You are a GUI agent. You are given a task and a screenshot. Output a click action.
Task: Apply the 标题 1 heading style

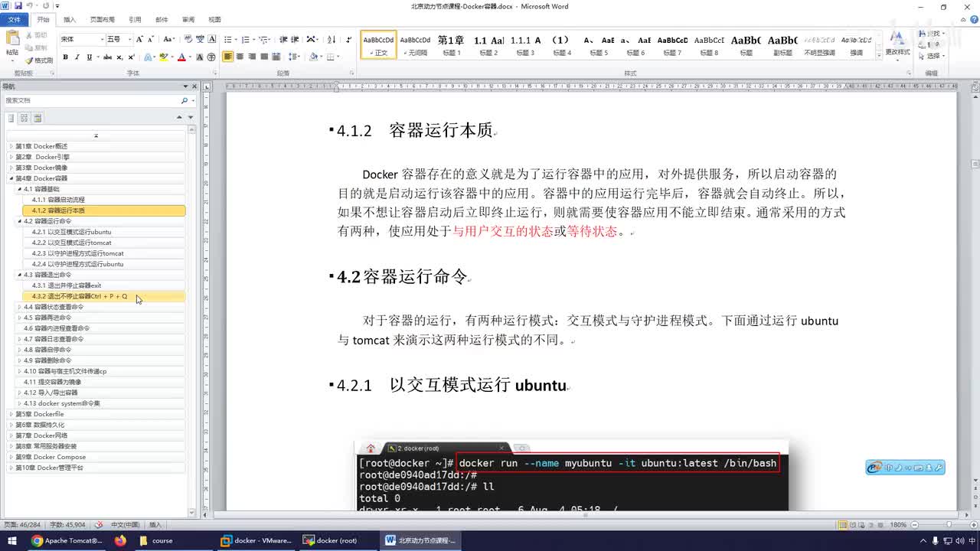[x=450, y=46]
